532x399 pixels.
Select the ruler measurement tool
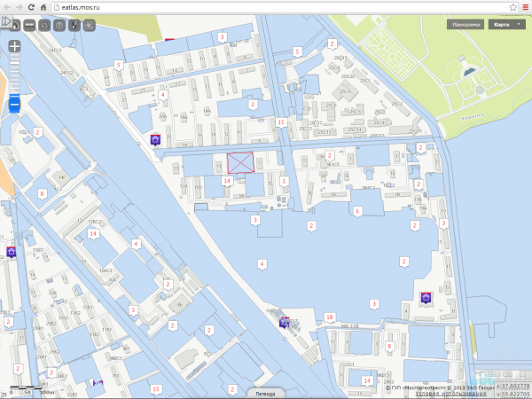pyautogui.click(x=29, y=26)
